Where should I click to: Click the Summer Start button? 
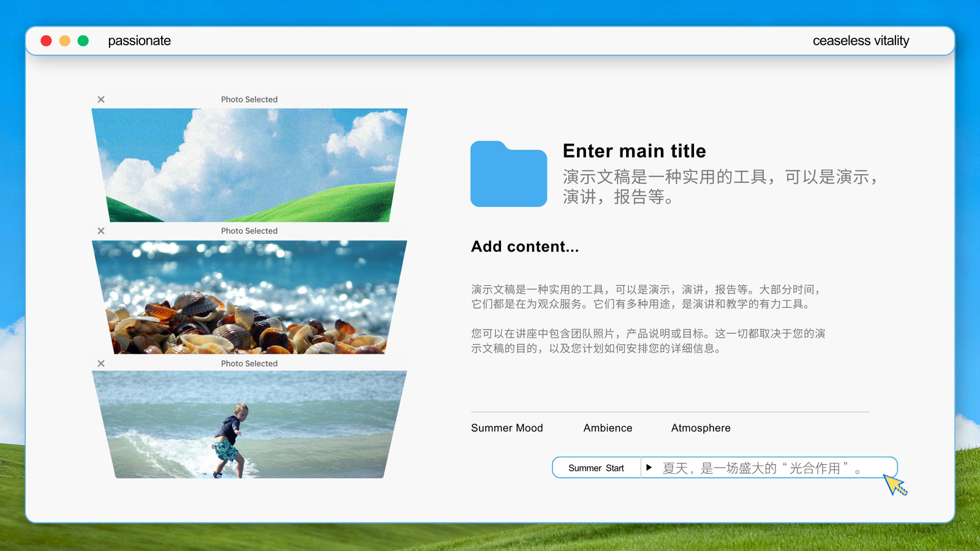pos(596,468)
